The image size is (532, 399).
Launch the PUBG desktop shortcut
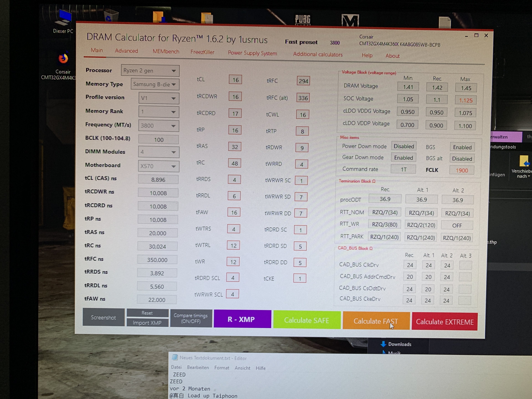pos(303,20)
